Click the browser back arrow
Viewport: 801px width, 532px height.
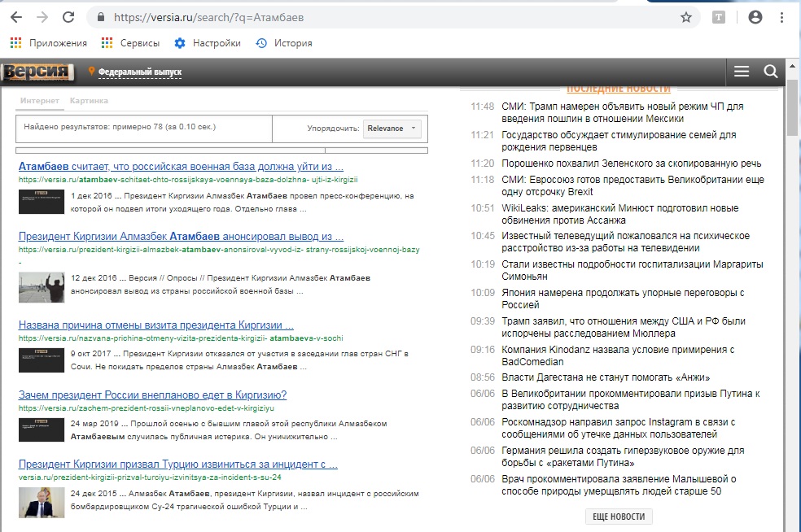coord(16,17)
